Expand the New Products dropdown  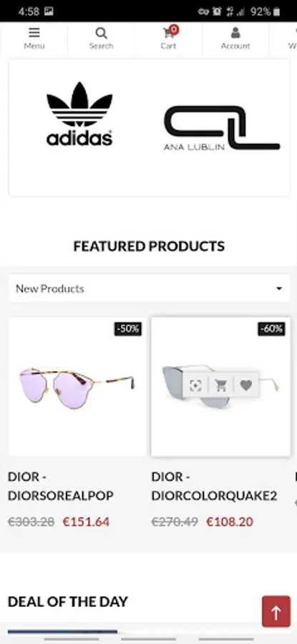tap(149, 288)
